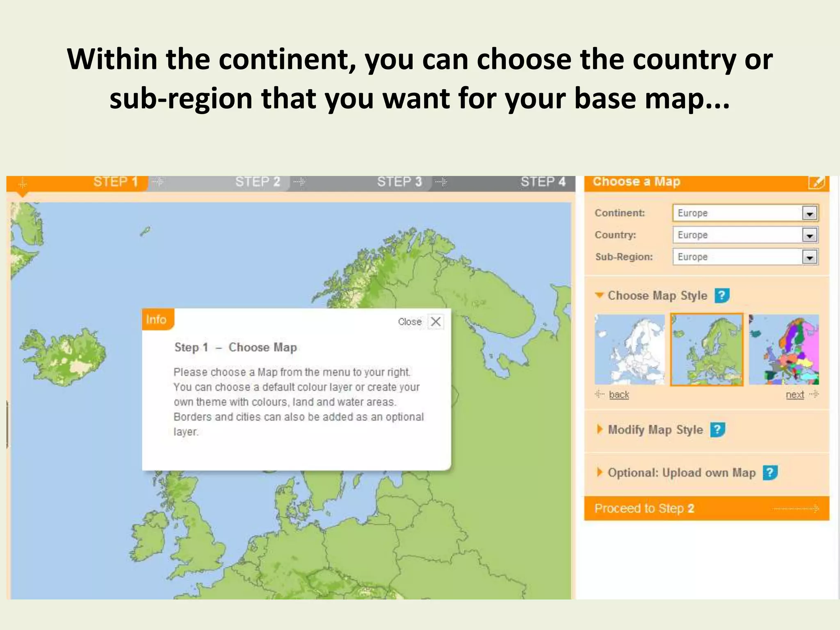This screenshot has width=840, height=630.
Task: Open the Continent dropdown arrow
Action: [810, 213]
